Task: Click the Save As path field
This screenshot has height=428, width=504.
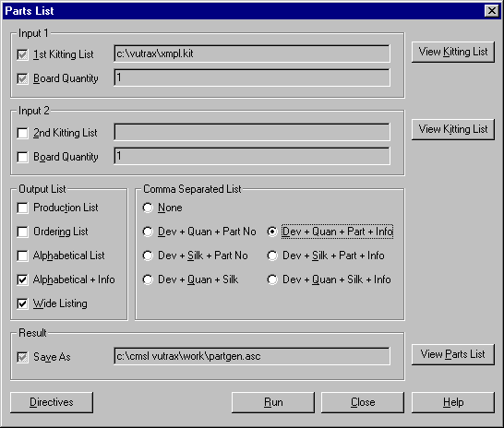Action: click(x=252, y=356)
